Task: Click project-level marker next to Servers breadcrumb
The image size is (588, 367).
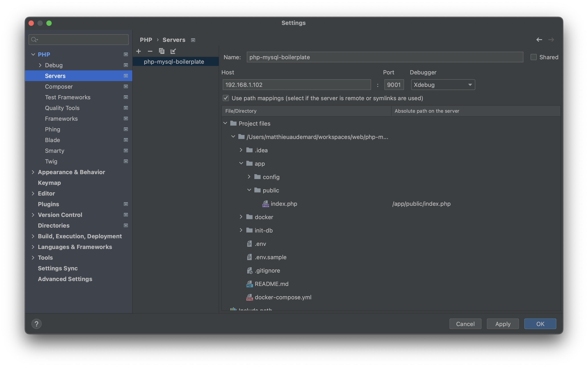Action: 193,40
